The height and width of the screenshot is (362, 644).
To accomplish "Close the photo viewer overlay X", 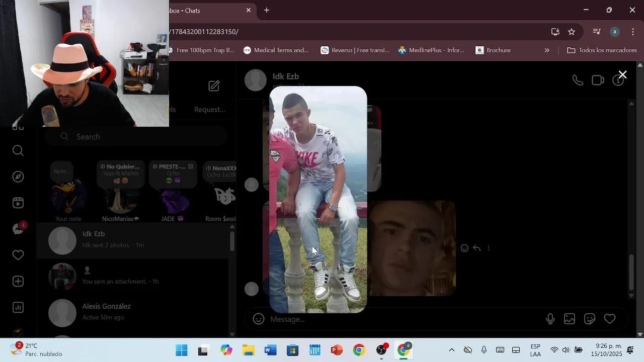I will pyautogui.click(x=622, y=75).
